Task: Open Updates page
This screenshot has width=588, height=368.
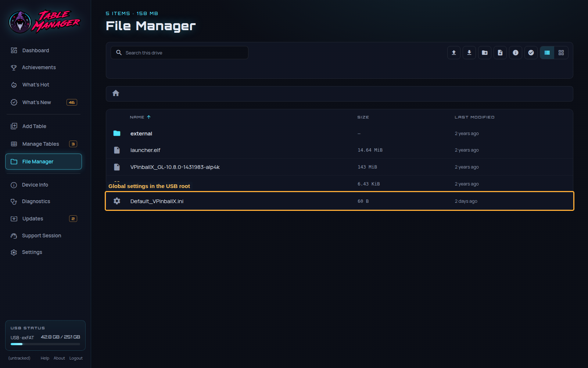Action: tap(43, 219)
